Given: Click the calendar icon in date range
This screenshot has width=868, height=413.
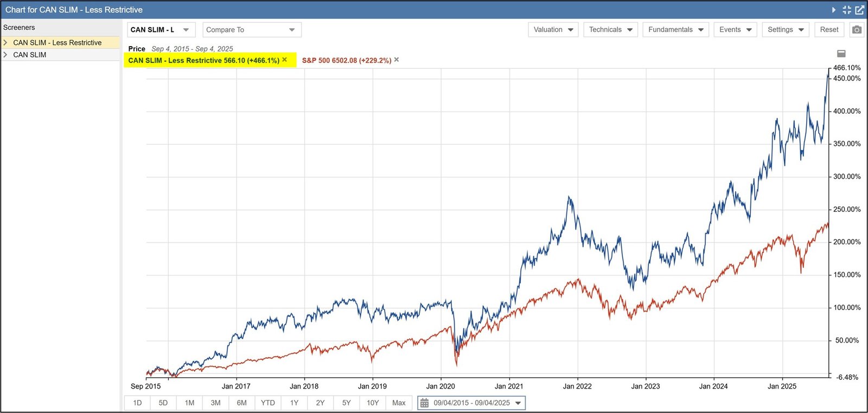Looking at the screenshot, I should tap(425, 403).
